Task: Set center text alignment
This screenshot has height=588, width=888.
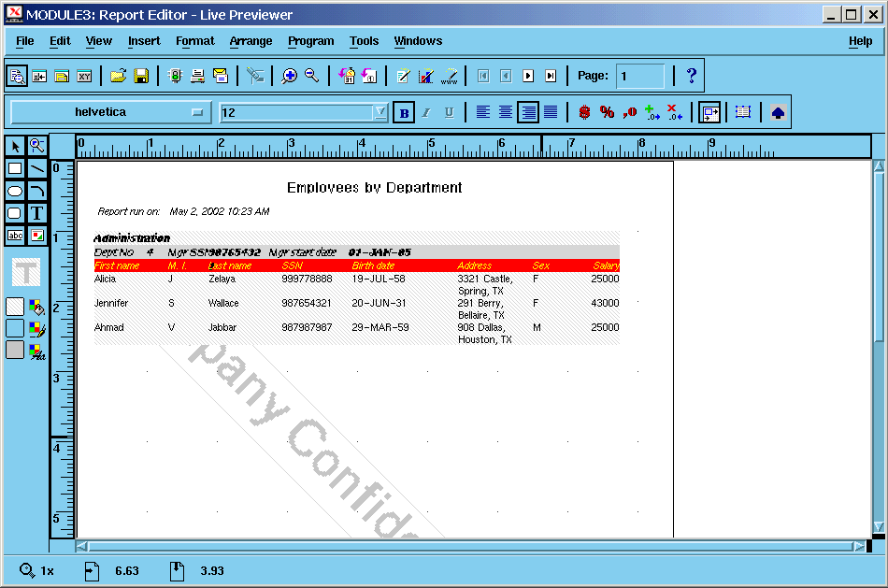Action: pyautogui.click(x=506, y=112)
